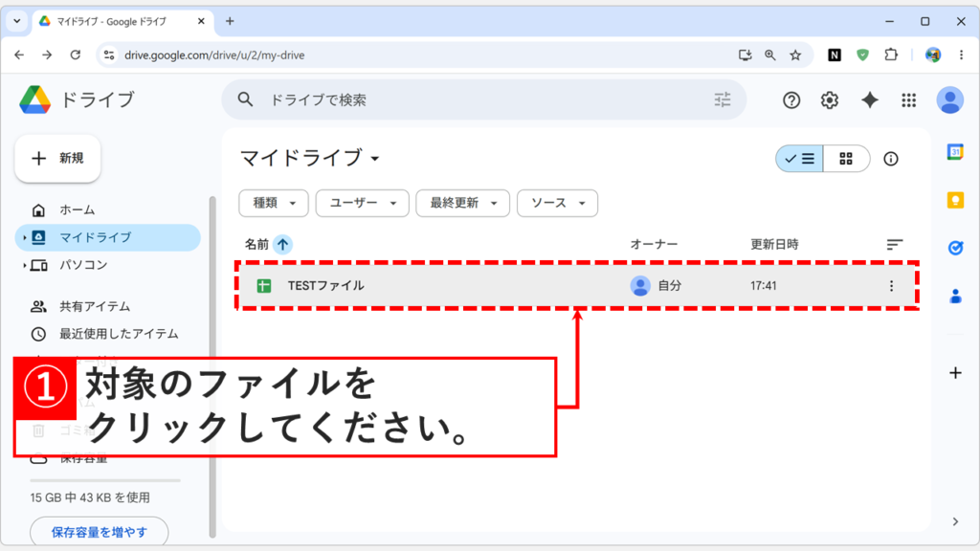Open 共有アイテム in sidebar
Screen dimensions: 980x551
[95, 307]
